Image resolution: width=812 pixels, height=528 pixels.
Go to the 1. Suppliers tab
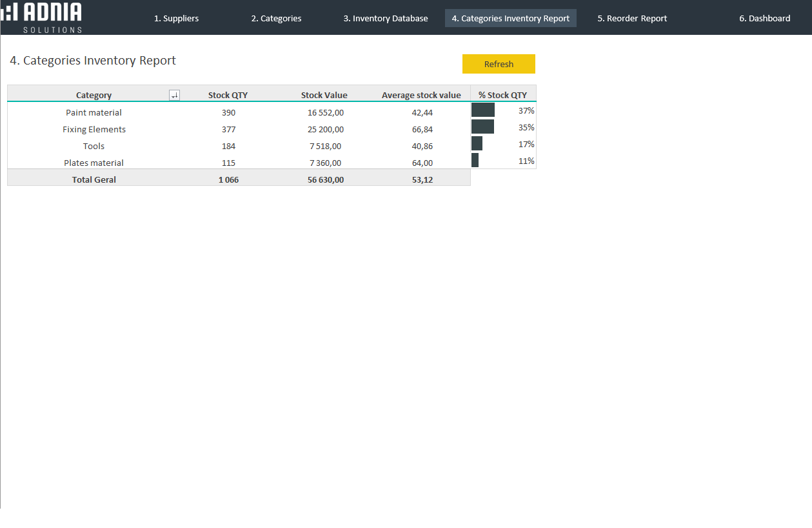point(176,19)
